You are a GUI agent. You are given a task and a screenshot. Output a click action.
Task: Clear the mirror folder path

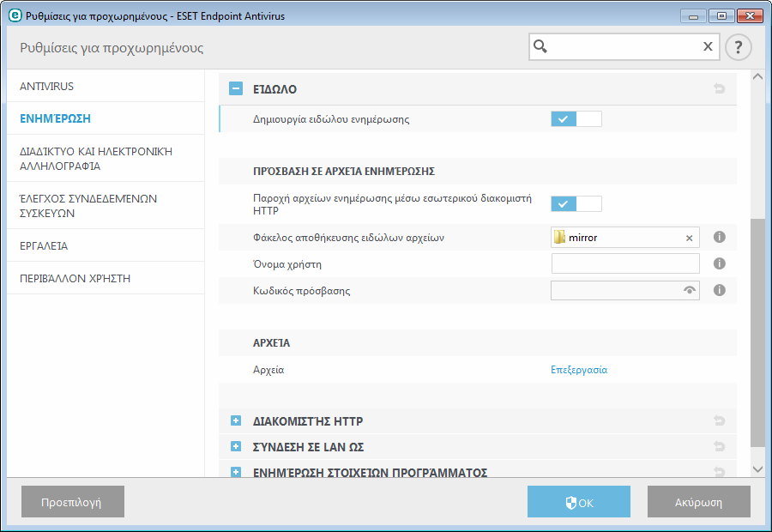pos(690,238)
